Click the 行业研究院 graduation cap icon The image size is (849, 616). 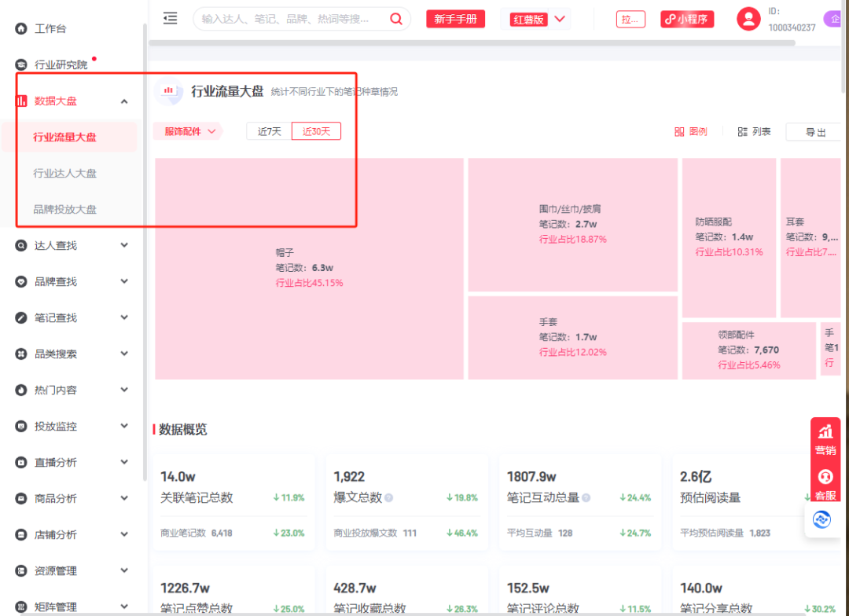[20, 64]
